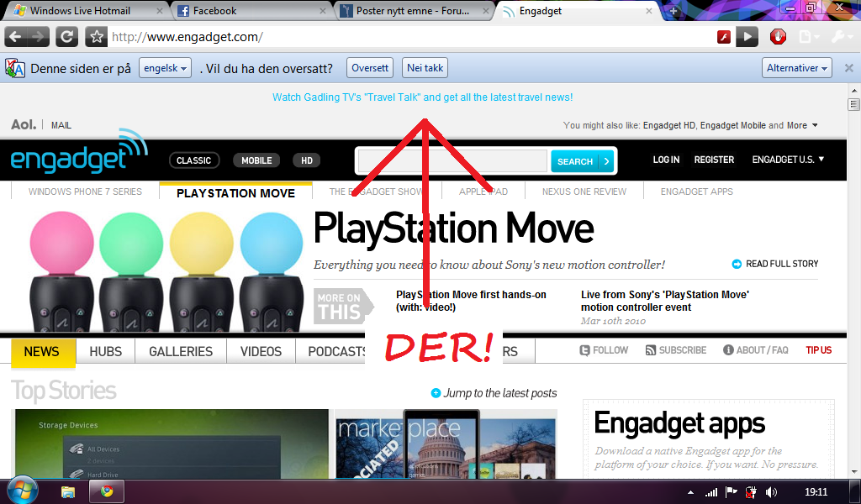The image size is (861, 504).
Task: Select the PLAYSTATION MOVE feature tab
Action: coord(235,192)
